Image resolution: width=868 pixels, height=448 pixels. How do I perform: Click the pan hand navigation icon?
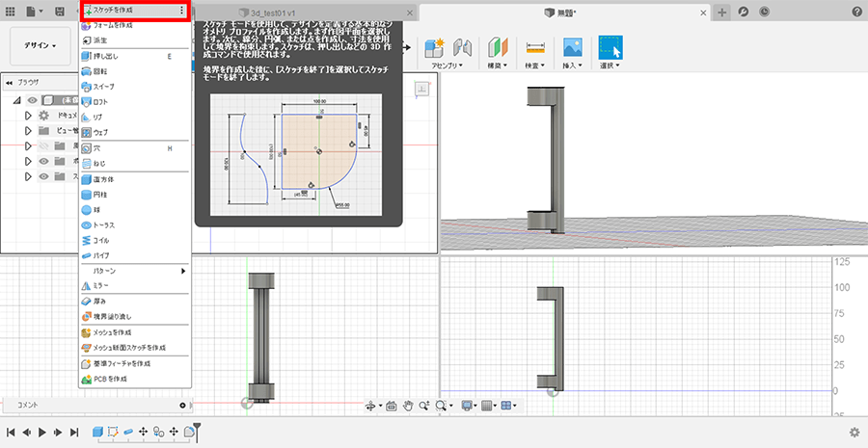[408, 407]
